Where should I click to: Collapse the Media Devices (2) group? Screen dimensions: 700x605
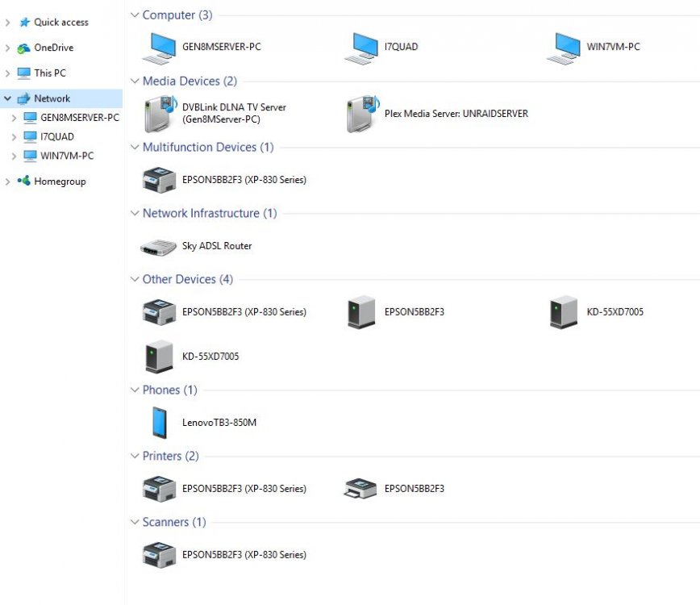tap(135, 81)
